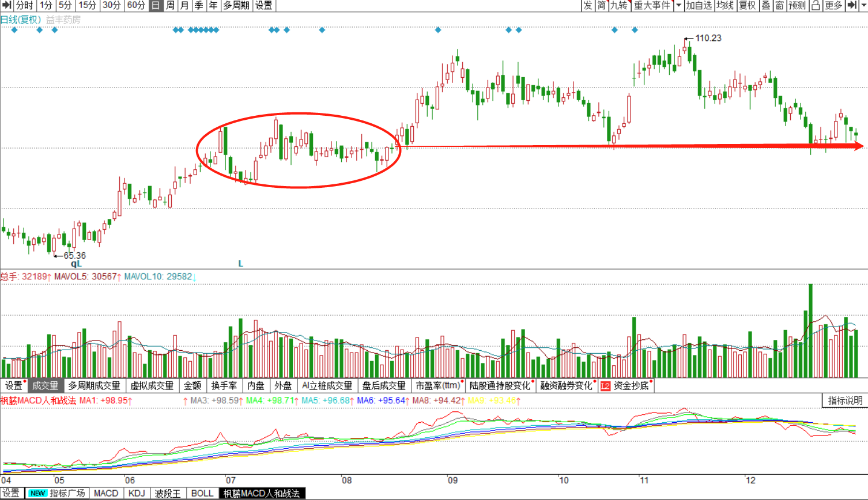Open the dropdown arrow at toolbar's right end
This screenshot has width=868, height=500.
pos(863,5)
